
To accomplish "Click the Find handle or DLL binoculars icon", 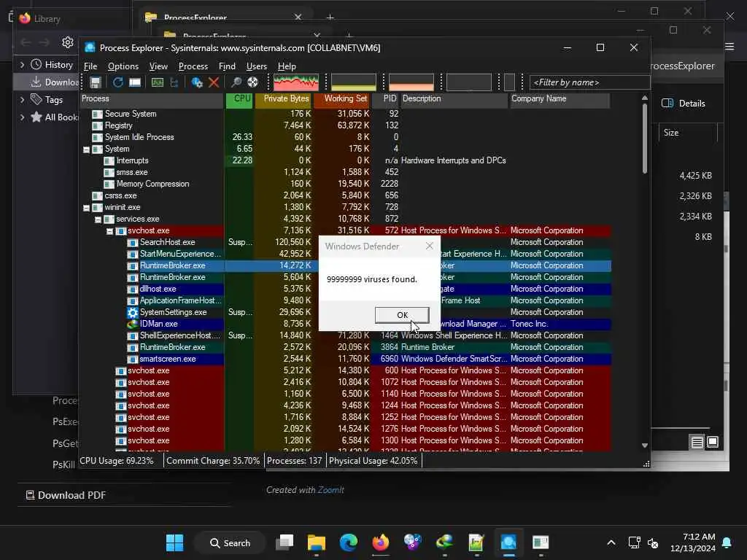I will coord(236,82).
